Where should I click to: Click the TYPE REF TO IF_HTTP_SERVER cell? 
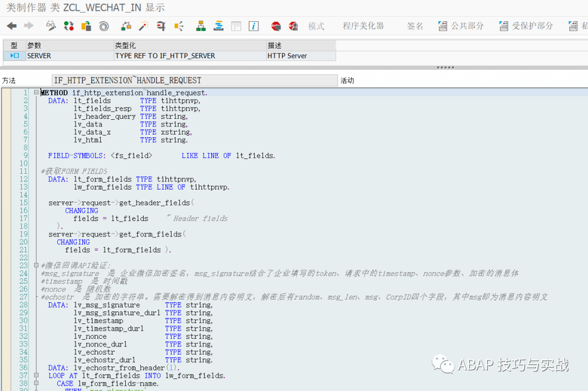coord(190,56)
